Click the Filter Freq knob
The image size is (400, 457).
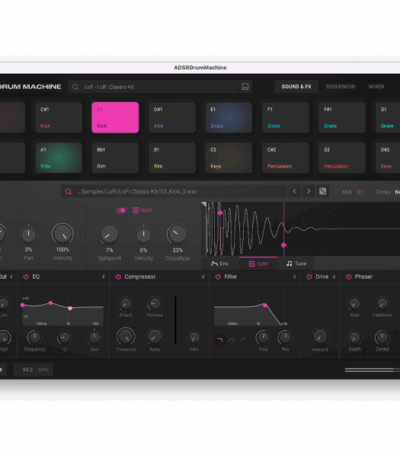263,338
